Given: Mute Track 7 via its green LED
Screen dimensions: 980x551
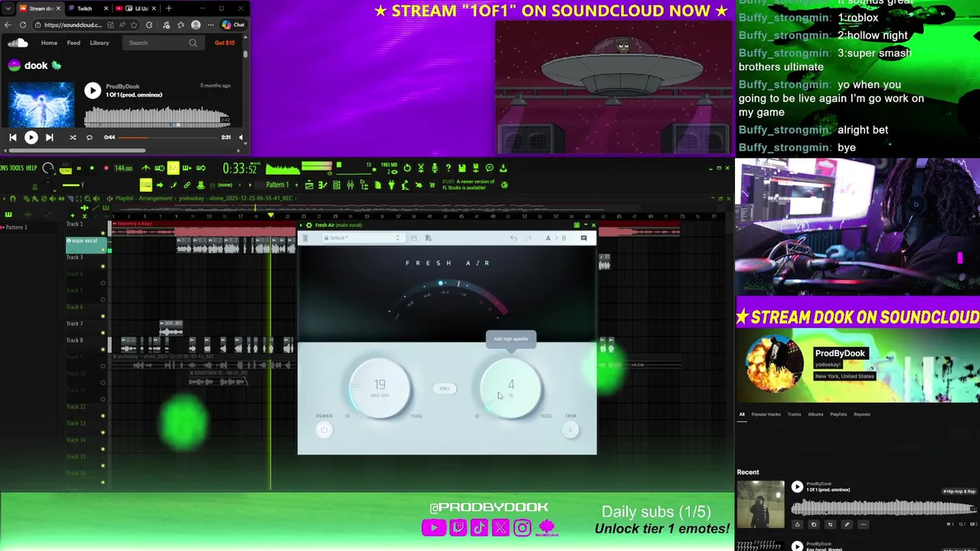Looking at the screenshot, I should click(103, 332).
